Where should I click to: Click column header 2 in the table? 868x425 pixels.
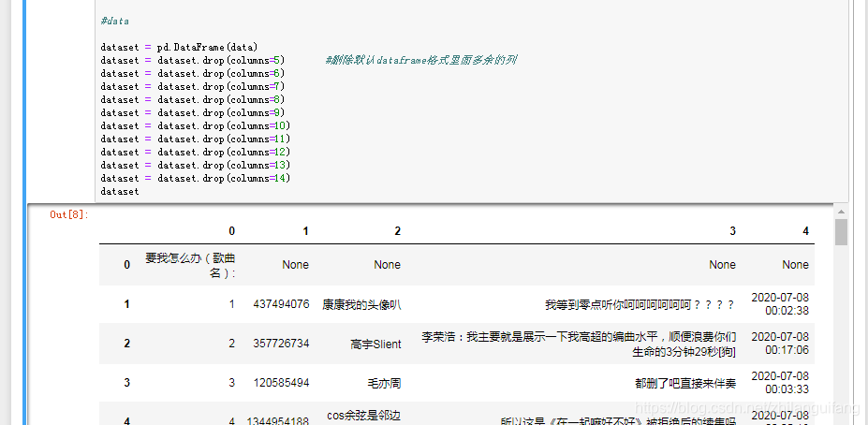(397, 231)
